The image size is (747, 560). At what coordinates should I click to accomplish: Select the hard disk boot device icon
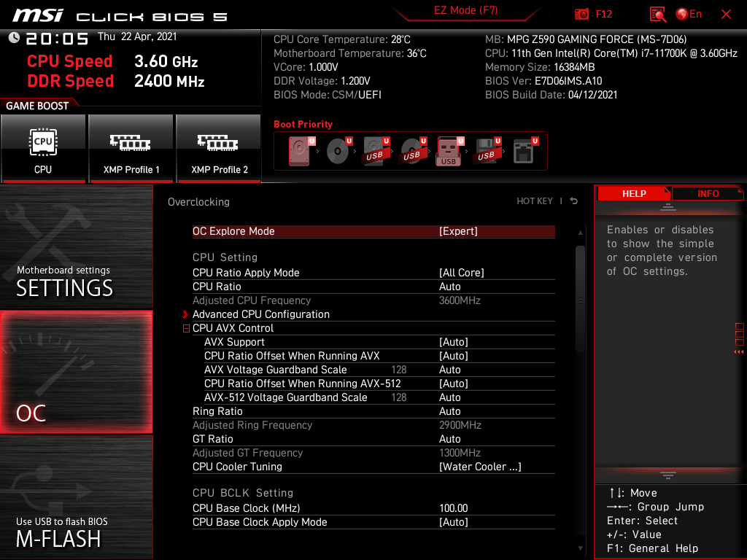[301, 151]
